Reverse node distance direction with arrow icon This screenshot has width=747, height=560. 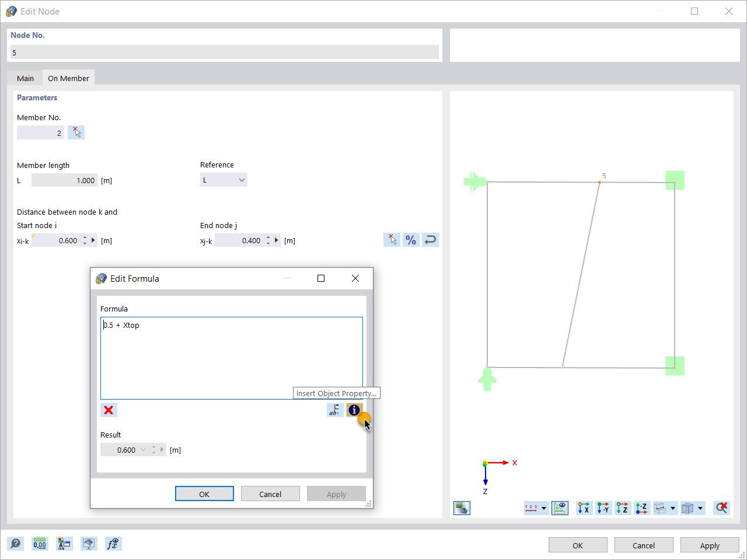coord(430,239)
